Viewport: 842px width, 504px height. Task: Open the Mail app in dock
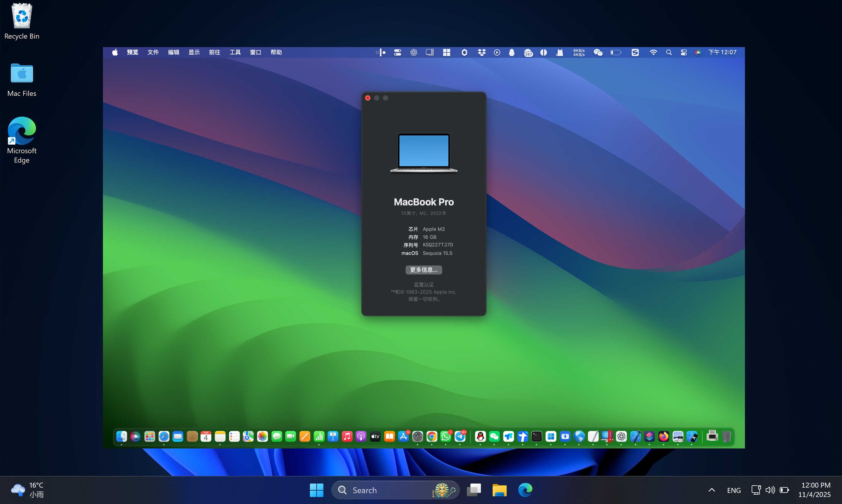[178, 436]
